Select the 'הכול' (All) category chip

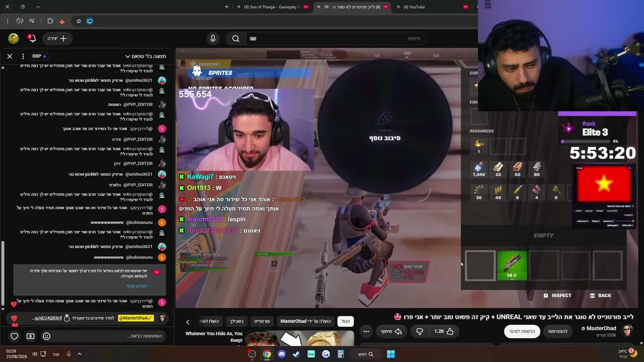[x=346, y=321]
